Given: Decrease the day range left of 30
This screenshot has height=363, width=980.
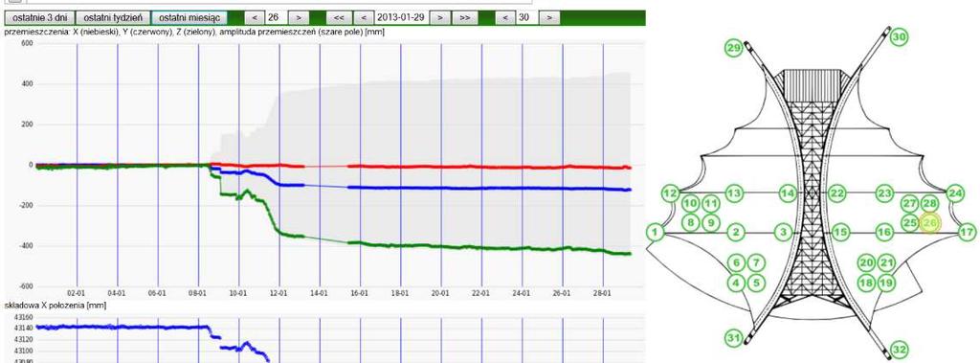Looking at the screenshot, I should click(x=505, y=17).
